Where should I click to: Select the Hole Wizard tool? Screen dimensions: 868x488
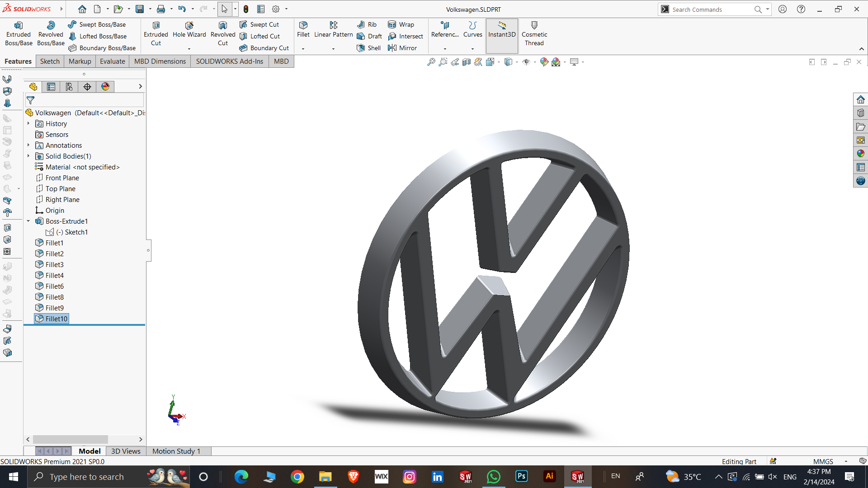click(x=189, y=29)
